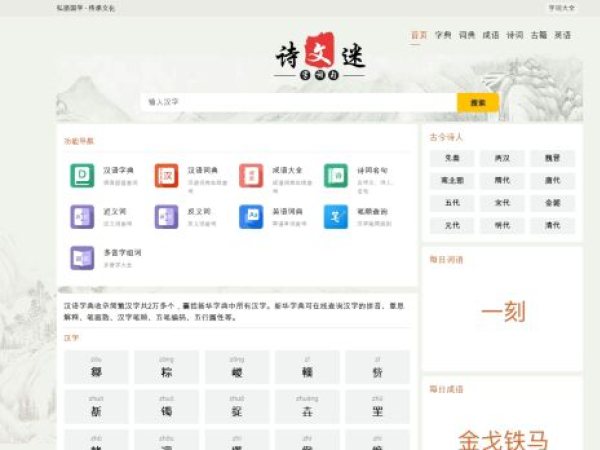
Task: Click the 古今诗人 section heading
Action: click(446, 137)
